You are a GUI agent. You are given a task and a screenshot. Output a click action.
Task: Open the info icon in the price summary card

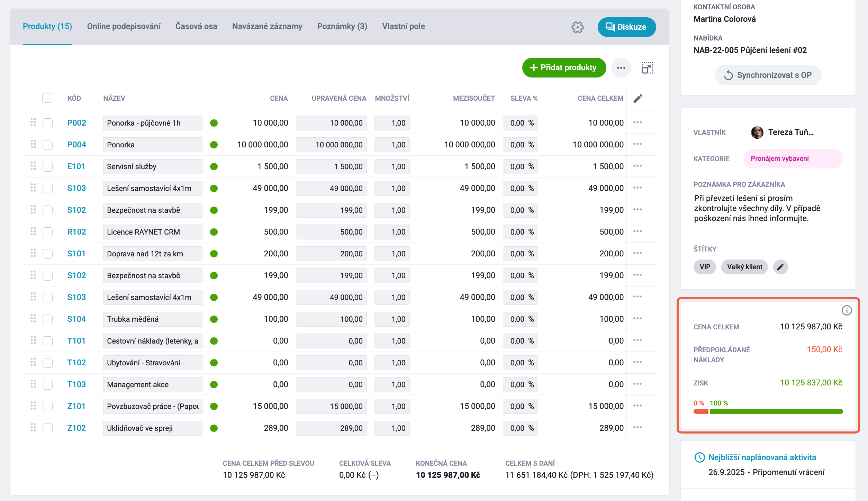pyautogui.click(x=847, y=310)
